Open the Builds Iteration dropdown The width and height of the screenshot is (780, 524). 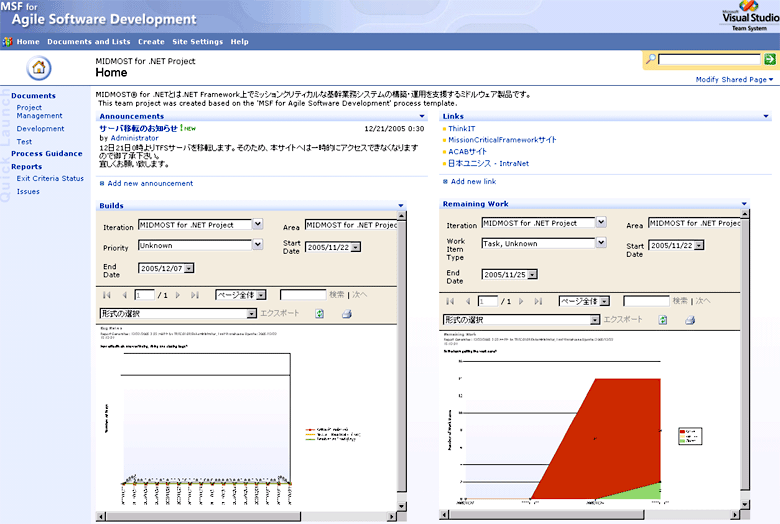257,224
